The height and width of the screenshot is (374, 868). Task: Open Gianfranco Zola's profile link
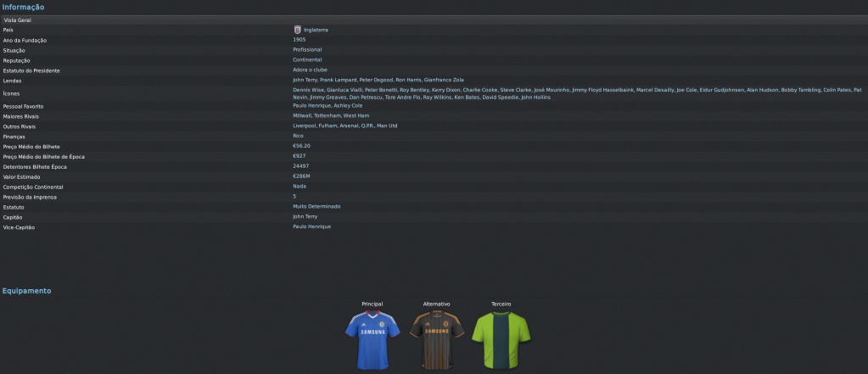(x=444, y=81)
